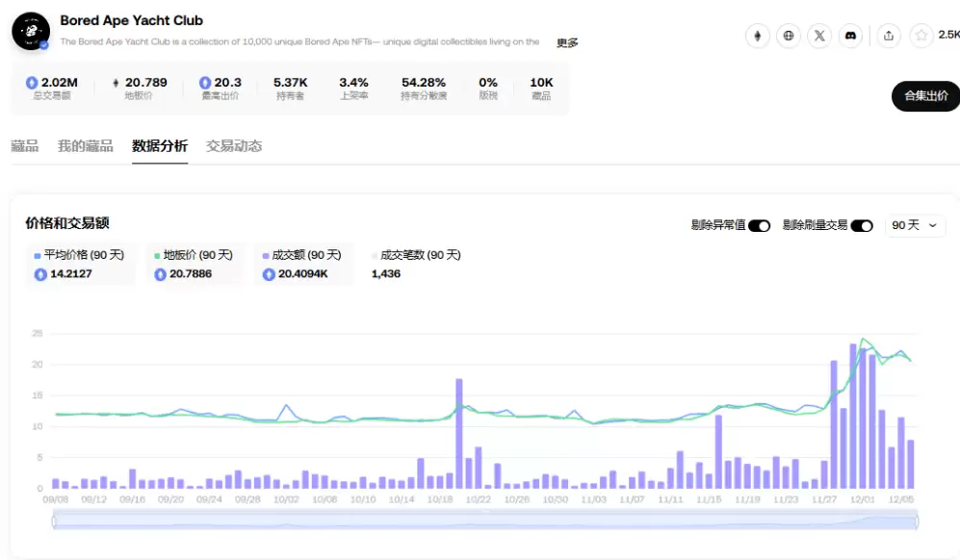Open the Discord community icon
This screenshot has height=560, width=960.
[850, 36]
